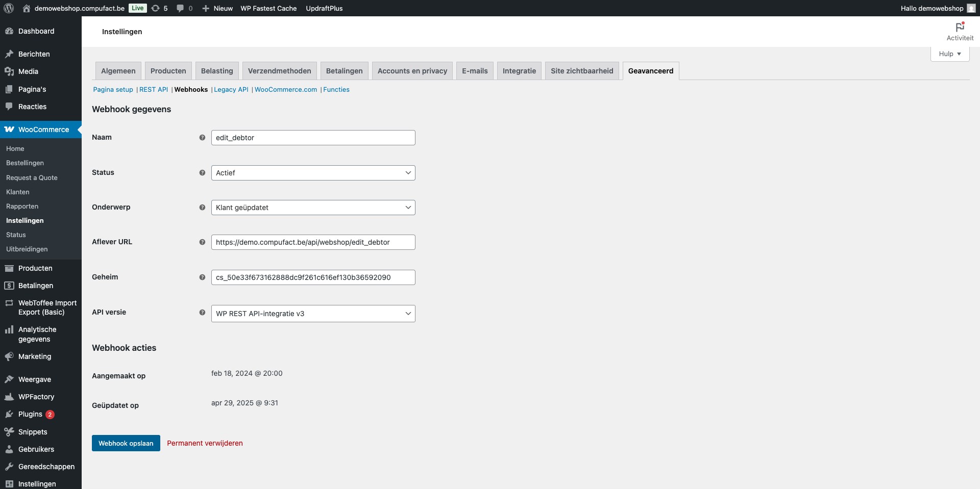
Task: Open Bestellingen under WooCommerce
Action: (x=25, y=163)
